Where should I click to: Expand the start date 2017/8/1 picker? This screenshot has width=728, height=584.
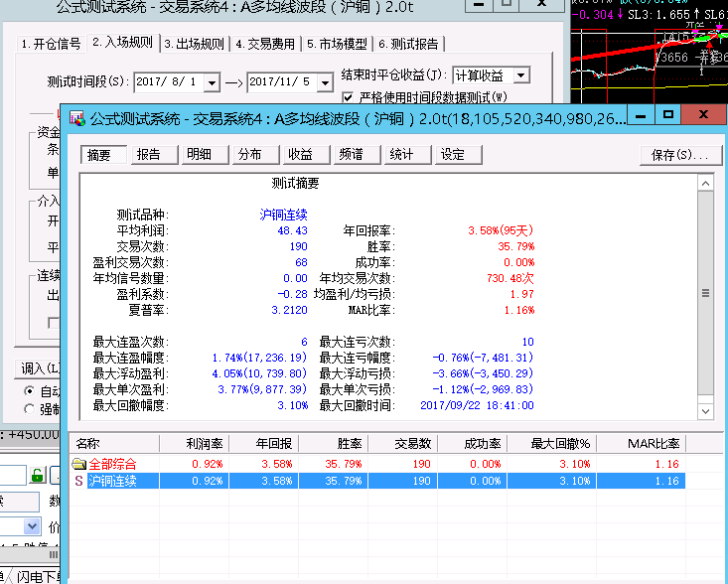coord(213,81)
